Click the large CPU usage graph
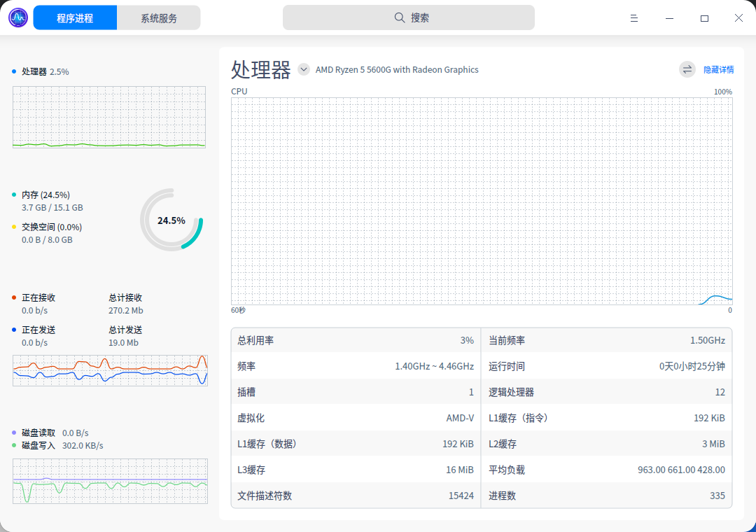 click(x=480, y=201)
